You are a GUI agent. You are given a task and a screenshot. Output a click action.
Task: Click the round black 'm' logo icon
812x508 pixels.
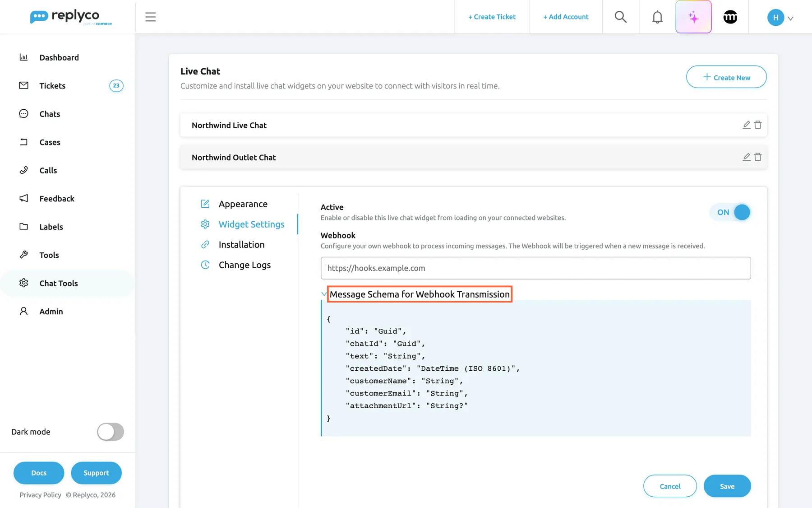click(x=730, y=17)
